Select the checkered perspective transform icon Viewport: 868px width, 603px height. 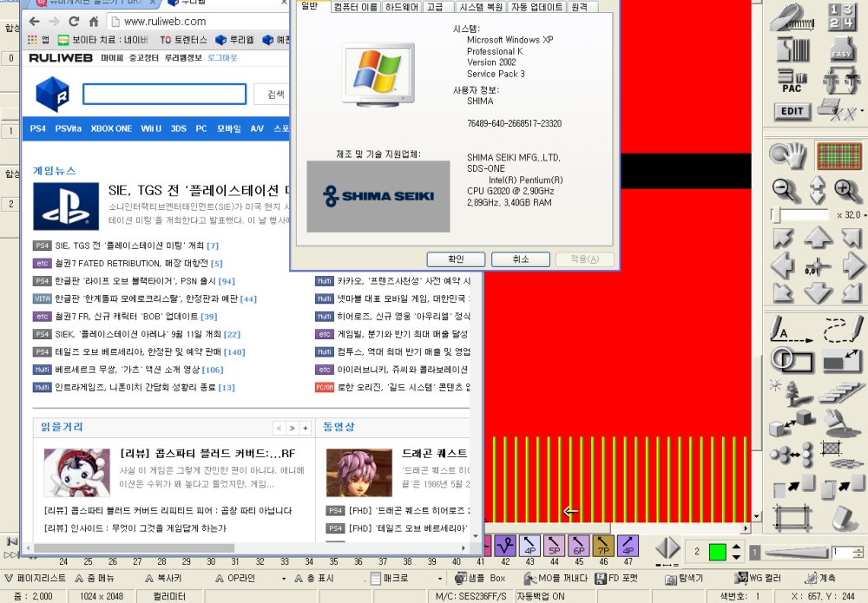click(x=841, y=455)
